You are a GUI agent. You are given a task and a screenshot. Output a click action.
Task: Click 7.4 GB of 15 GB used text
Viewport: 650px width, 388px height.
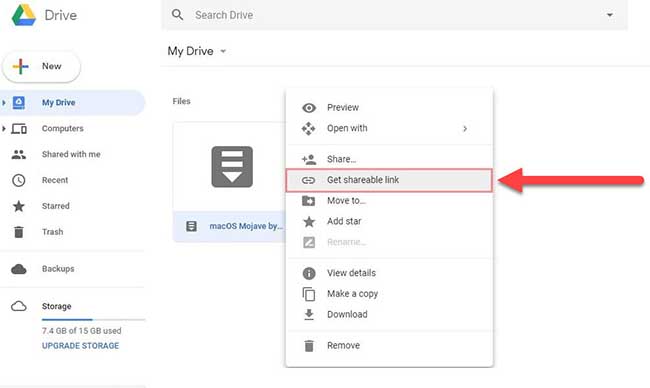(x=82, y=331)
